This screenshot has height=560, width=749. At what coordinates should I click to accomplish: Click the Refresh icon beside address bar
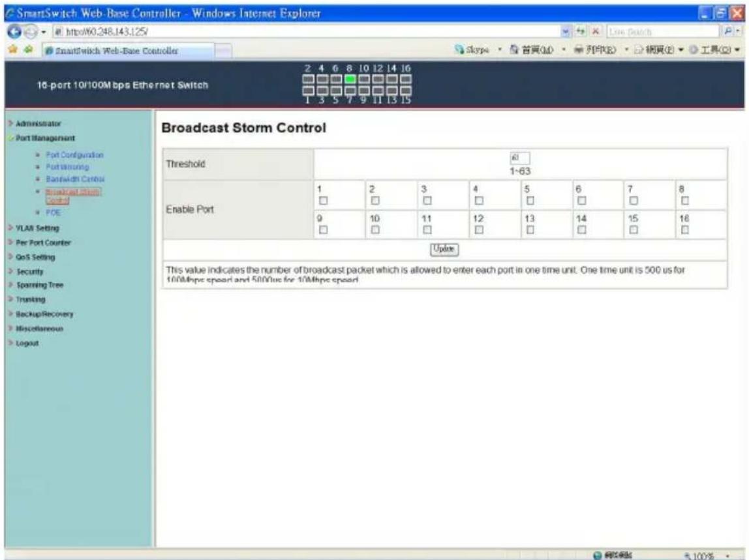click(x=581, y=31)
